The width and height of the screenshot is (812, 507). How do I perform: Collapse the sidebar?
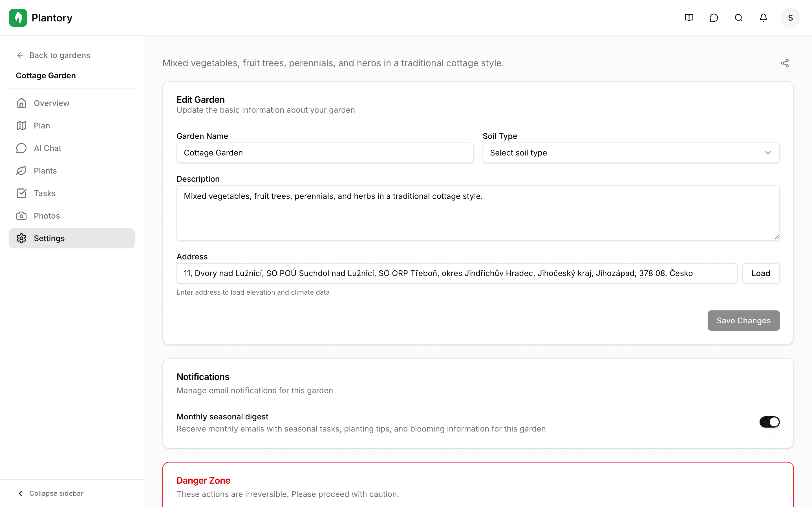pyautogui.click(x=50, y=493)
